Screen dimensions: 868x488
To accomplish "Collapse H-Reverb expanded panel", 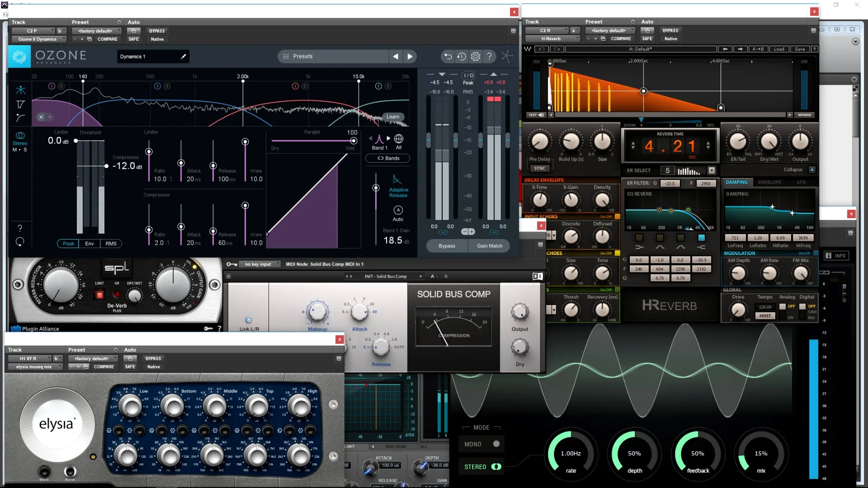I will [x=812, y=170].
